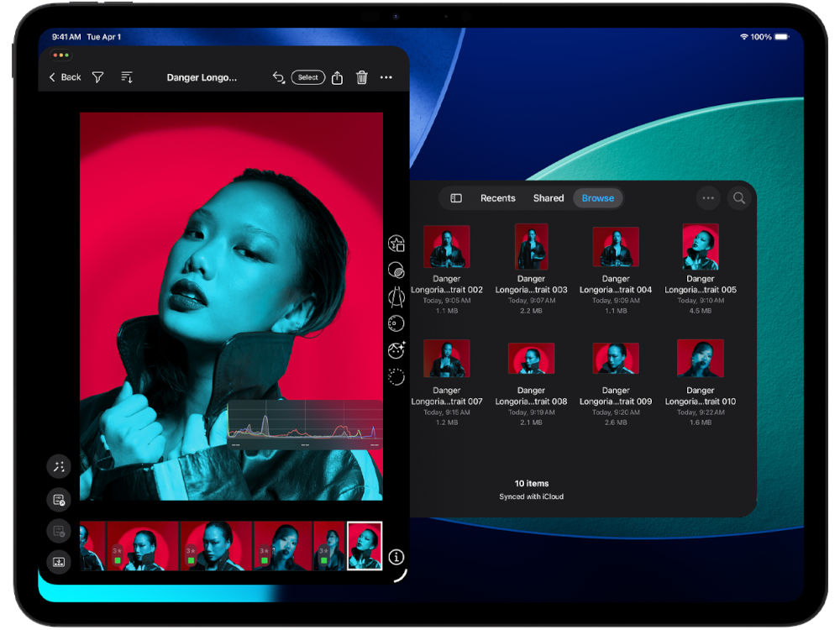Open the face retouch sparkle tool
The height and width of the screenshot is (630, 840).
tap(396, 350)
